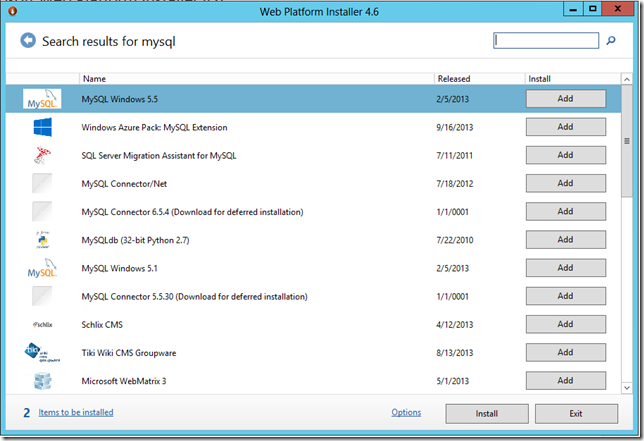Click the MySQL Windows 5.5 logo icon
644x441 pixels.
coord(42,99)
